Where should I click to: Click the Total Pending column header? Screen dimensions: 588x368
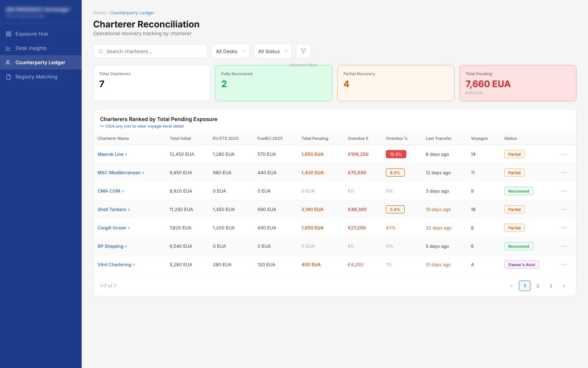(x=315, y=139)
